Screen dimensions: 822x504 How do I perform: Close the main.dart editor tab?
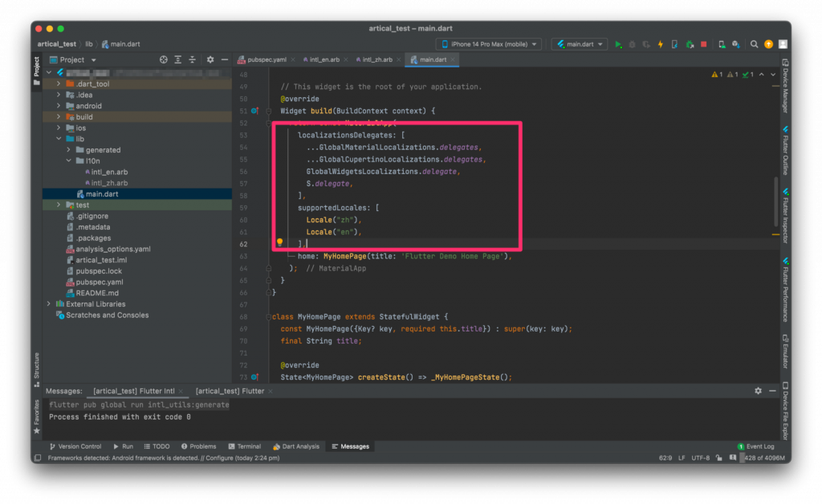(453, 59)
